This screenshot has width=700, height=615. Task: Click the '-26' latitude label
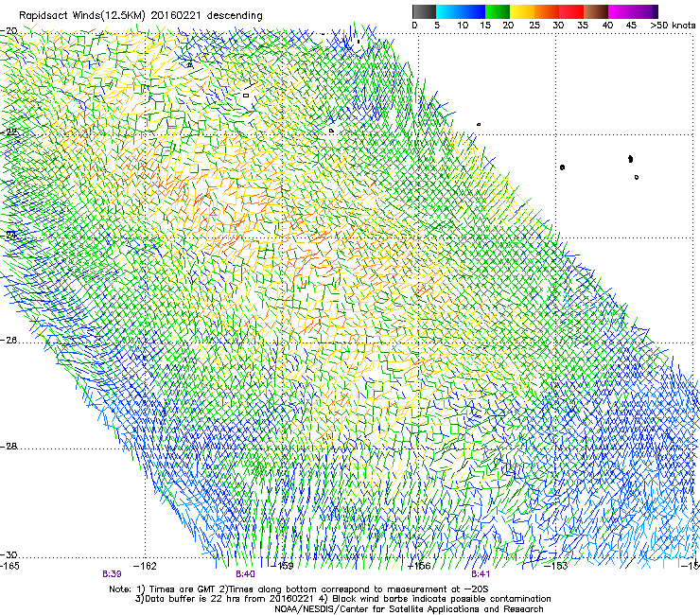tap(9, 341)
